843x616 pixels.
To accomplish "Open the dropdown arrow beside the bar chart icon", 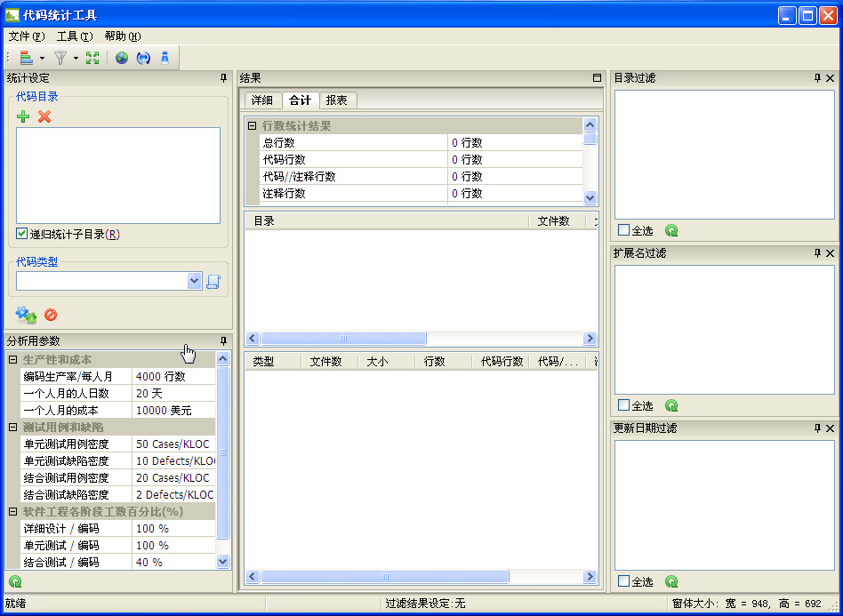I will [x=42, y=58].
